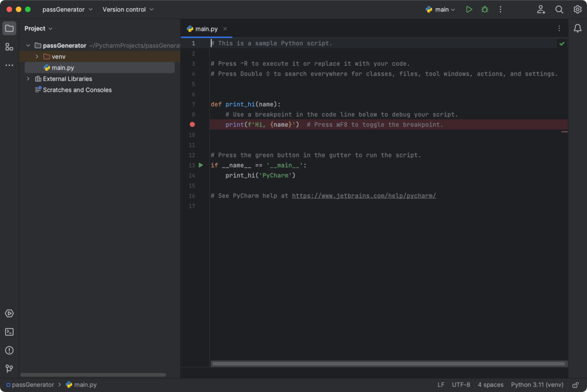The image size is (587, 392).
Task: Click the editor horizontal scrollbar
Action: click(x=388, y=364)
